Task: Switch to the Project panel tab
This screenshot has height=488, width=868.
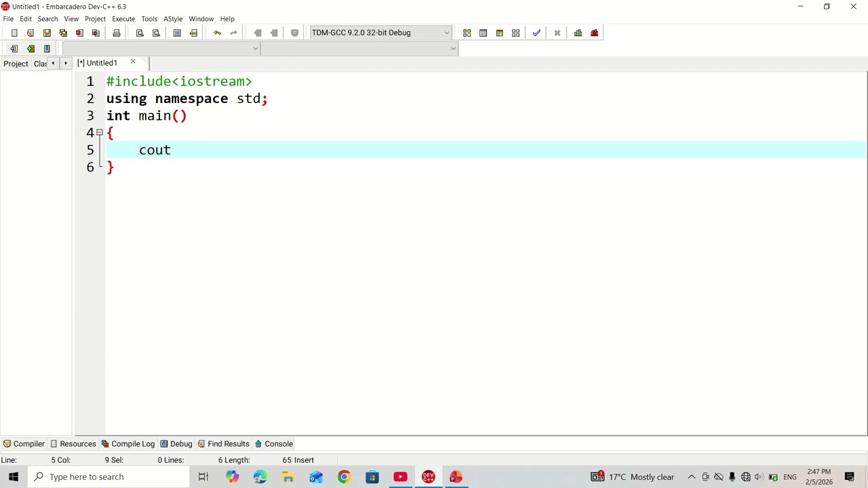Action: 16,64
